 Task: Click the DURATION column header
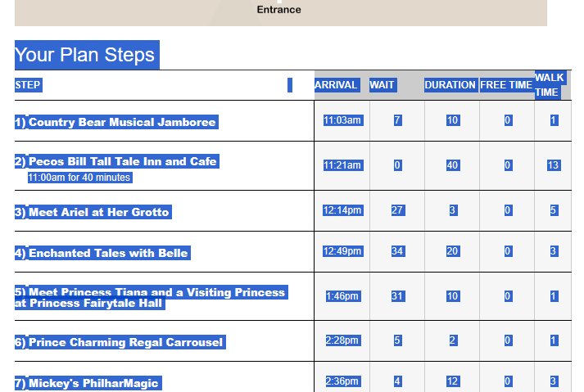tap(450, 85)
